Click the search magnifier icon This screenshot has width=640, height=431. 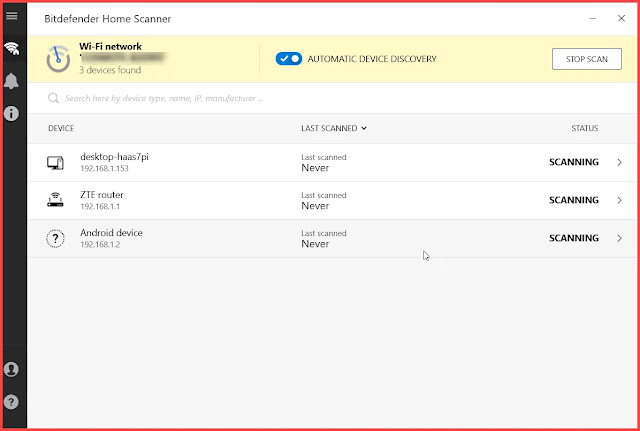(x=53, y=98)
